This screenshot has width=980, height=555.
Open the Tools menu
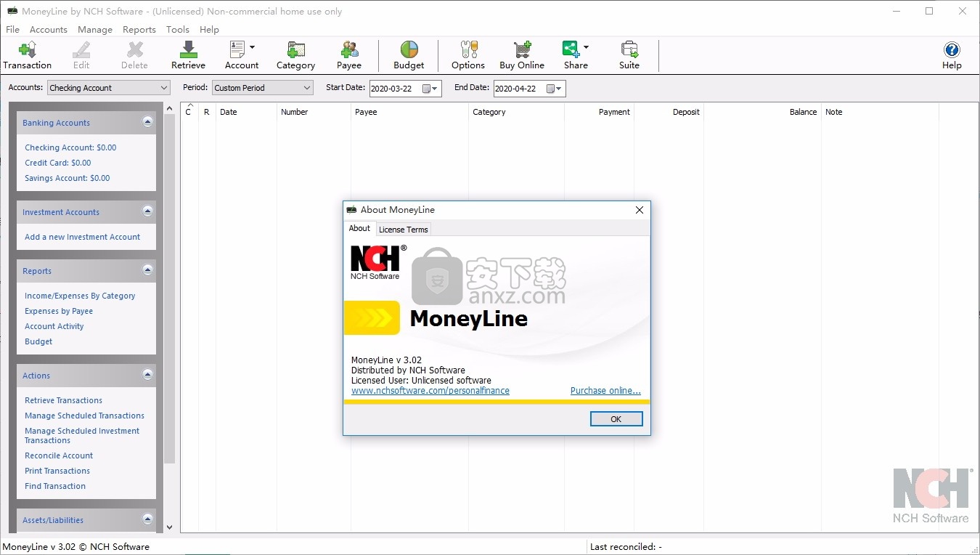pyautogui.click(x=178, y=30)
